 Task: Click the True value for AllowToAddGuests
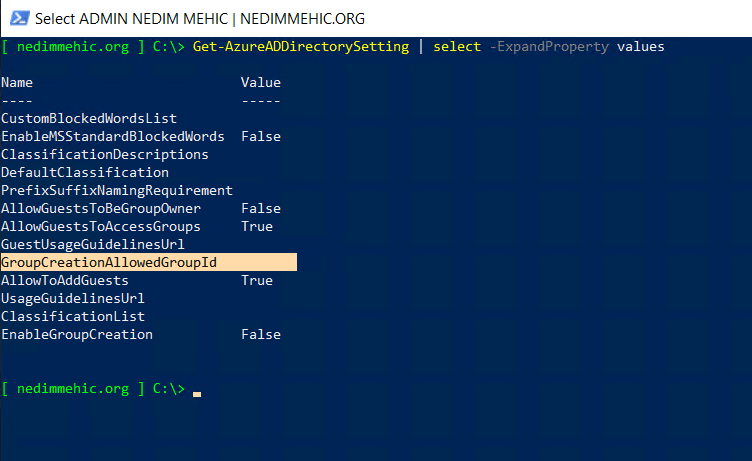pyautogui.click(x=257, y=280)
